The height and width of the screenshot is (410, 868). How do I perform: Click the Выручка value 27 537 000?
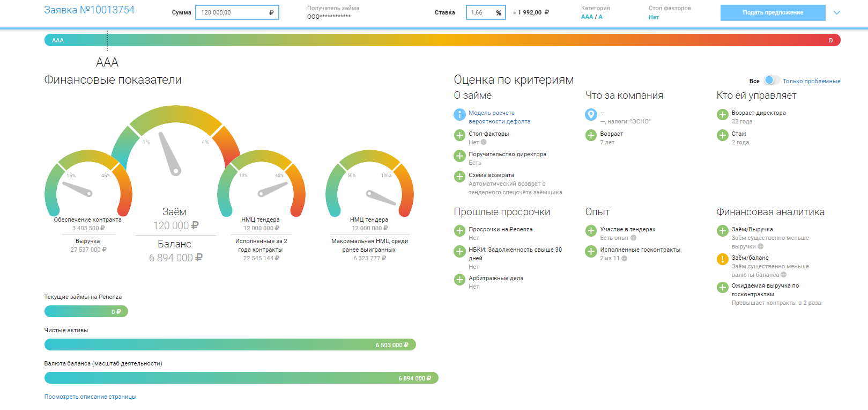pyautogui.click(x=88, y=250)
